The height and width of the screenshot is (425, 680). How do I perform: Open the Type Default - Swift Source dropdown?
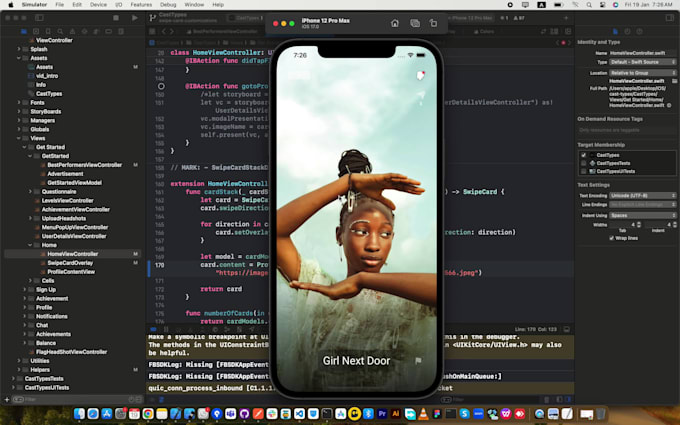coord(643,62)
